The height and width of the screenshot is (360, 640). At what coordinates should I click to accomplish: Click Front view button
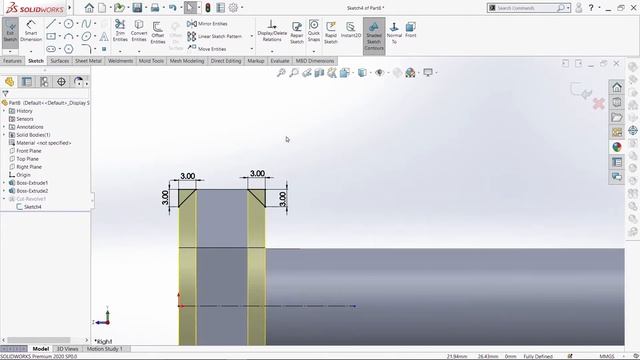pyautogui.click(x=411, y=30)
